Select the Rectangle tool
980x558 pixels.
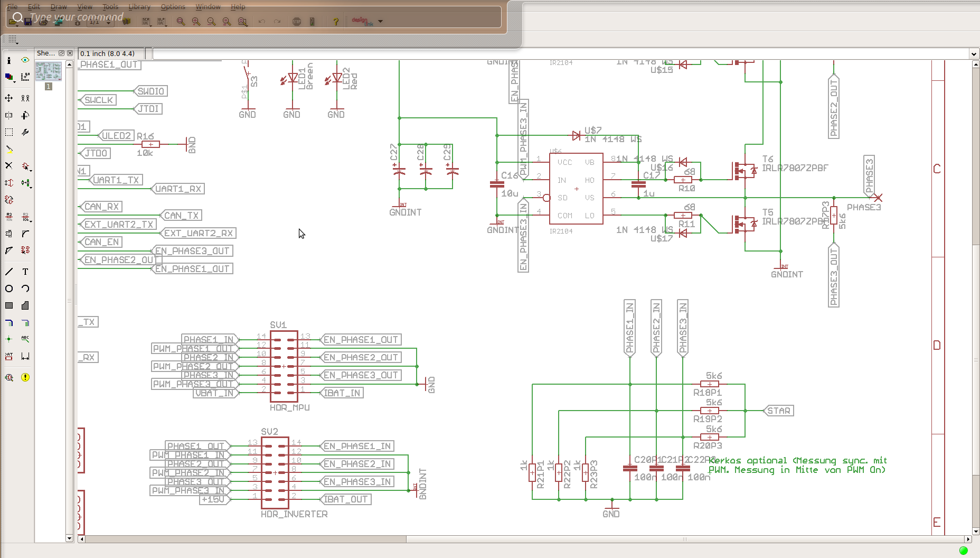[9, 305]
